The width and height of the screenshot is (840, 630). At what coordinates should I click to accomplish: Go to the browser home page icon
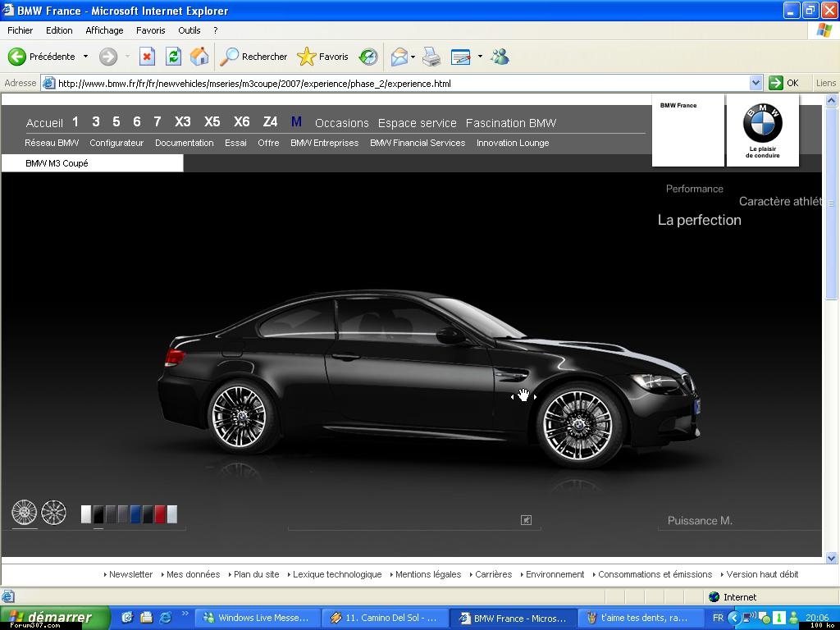(x=199, y=57)
